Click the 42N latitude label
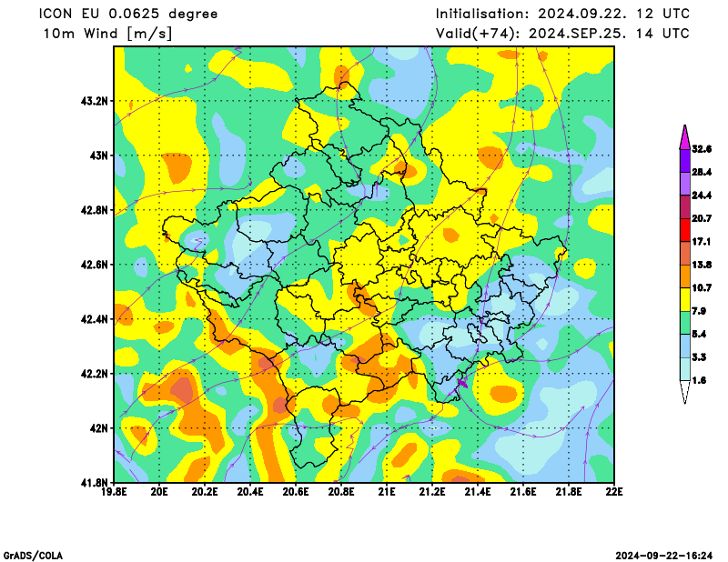This screenshot has width=728, height=562. point(99,428)
